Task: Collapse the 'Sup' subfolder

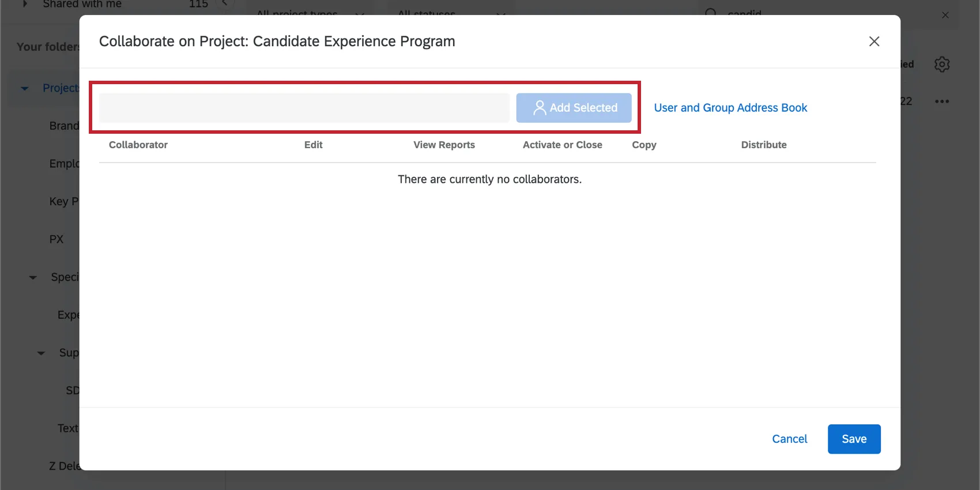Action: pyautogui.click(x=40, y=352)
